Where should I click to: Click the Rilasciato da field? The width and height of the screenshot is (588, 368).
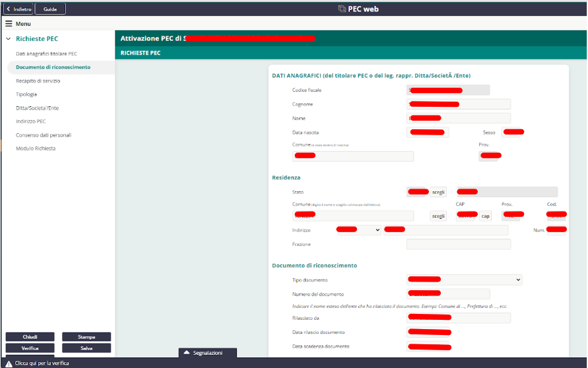pos(459,318)
